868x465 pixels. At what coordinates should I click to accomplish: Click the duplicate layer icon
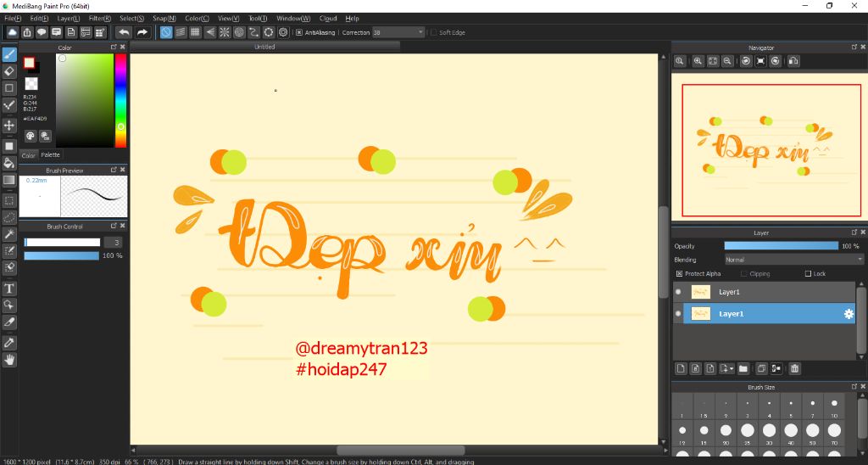click(x=762, y=368)
